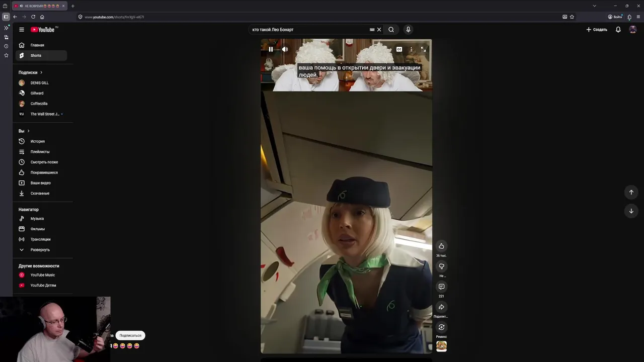
Task: Open the browser hamburger menu
Action: pos(638,17)
